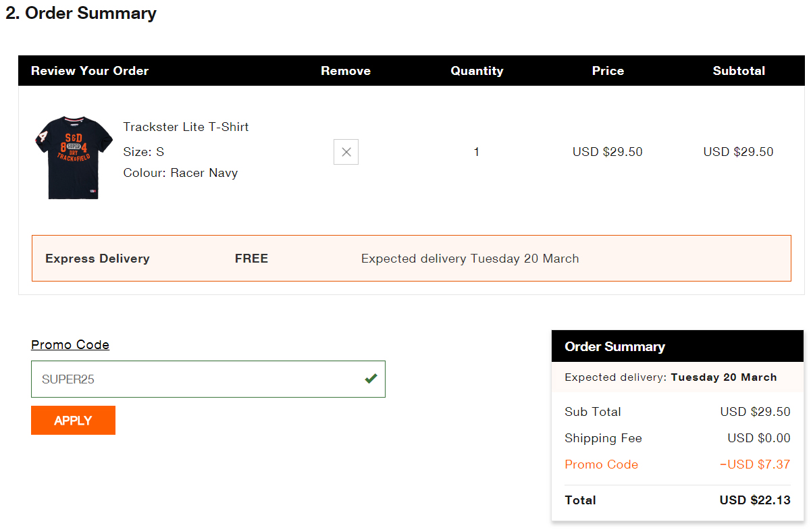Image resolution: width=811 pixels, height=532 pixels.
Task: Open the Promo Code underlined link
Action: 70,345
